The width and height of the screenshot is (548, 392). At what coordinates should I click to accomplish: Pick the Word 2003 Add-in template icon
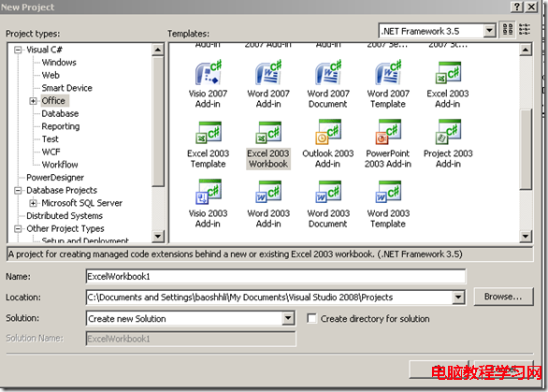268,192
